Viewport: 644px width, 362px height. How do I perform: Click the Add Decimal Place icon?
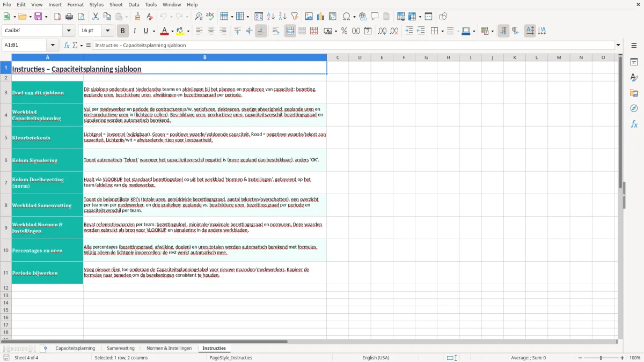click(x=382, y=31)
